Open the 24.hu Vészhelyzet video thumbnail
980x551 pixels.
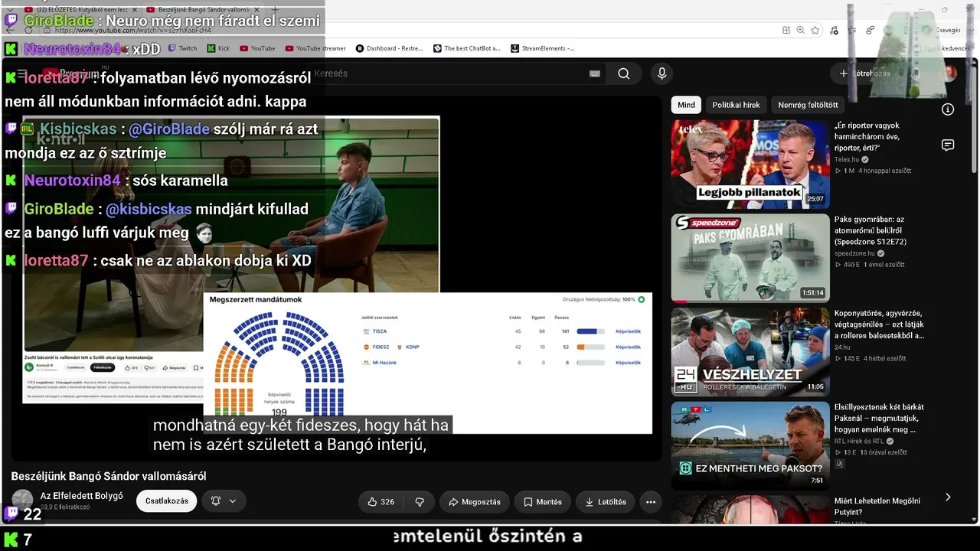coord(750,352)
